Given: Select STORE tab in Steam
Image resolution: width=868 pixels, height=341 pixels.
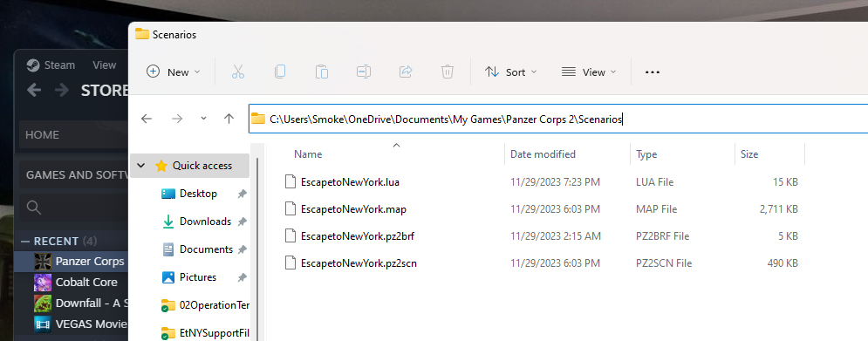Looking at the screenshot, I should click(x=105, y=90).
